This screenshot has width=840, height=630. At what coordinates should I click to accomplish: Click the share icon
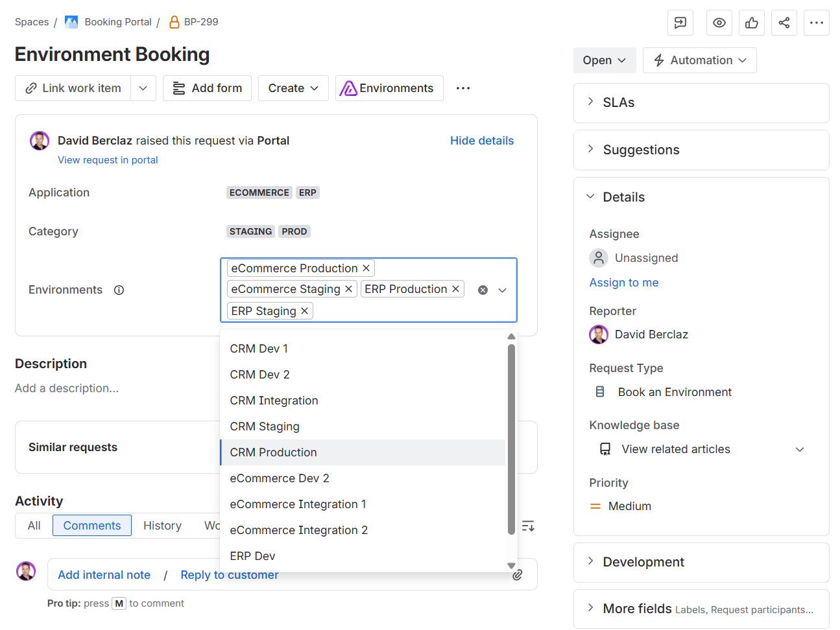[x=784, y=23]
